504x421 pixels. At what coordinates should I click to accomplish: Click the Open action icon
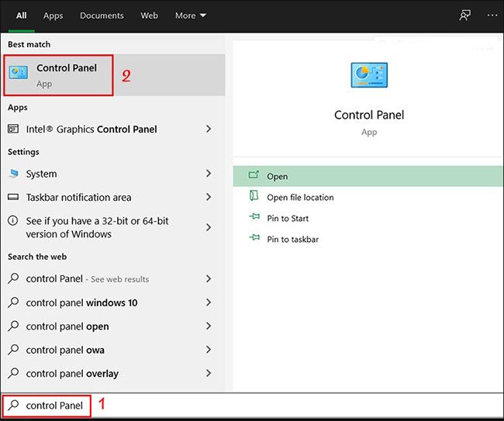pyautogui.click(x=254, y=174)
